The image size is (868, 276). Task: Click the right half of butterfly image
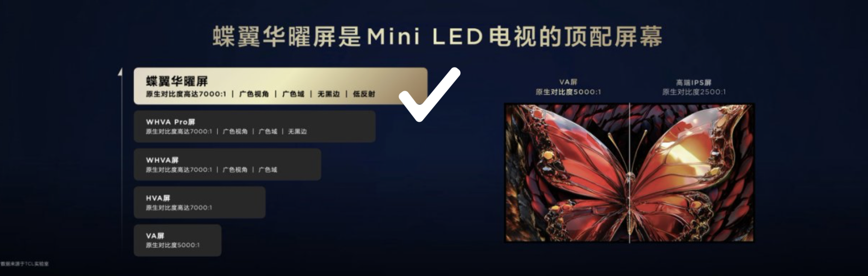pyautogui.click(x=692, y=173)
